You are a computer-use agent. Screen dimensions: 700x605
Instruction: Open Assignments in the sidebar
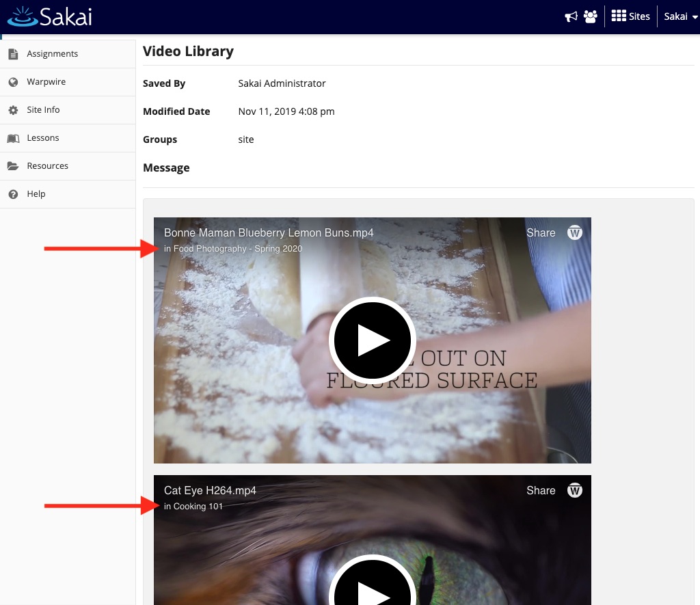click(x=52, y=53)
